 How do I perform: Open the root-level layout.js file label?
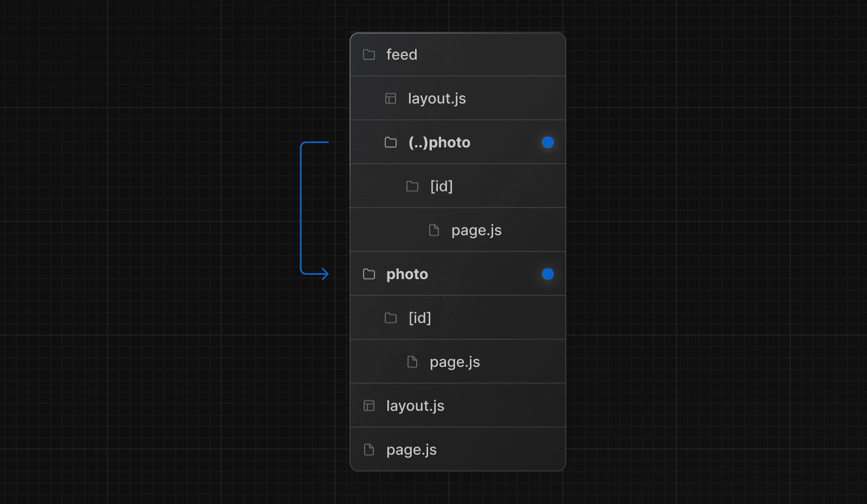pos(415,406)
